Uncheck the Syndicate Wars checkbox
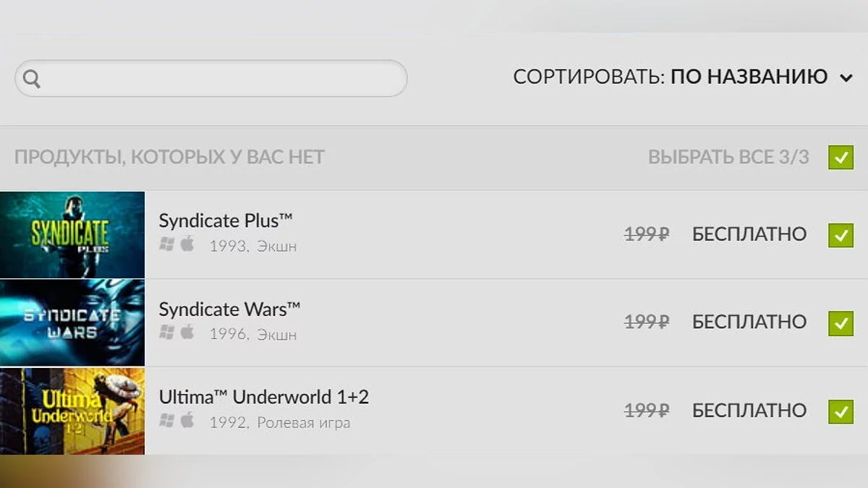The image size is (868, 488). [841, 322]
